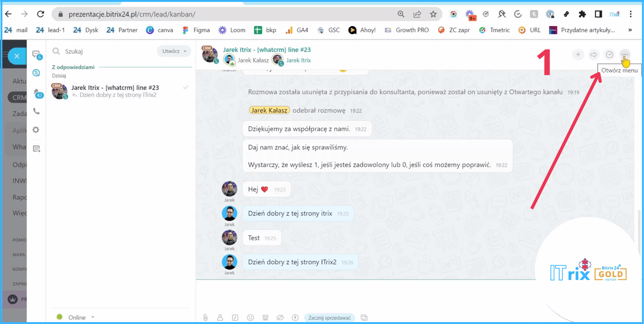644x324 pixels.
Task: Open the phone calls icon in sidebar
Action: click(36, 111)
